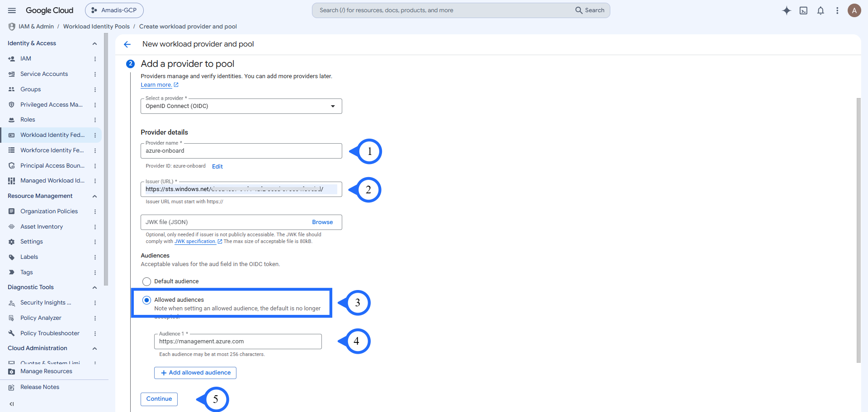Click the Organization Policies icon
The height and width of the screenshot is (412, 868).
pyautogui.click(x=12, y=211)
